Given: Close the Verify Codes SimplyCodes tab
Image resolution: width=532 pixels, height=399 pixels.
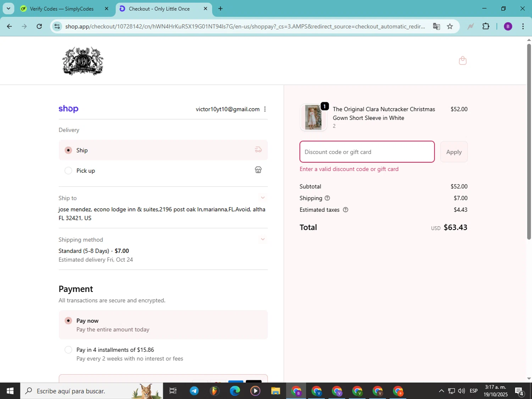Looking at the screenshot, I should [106, 9].
